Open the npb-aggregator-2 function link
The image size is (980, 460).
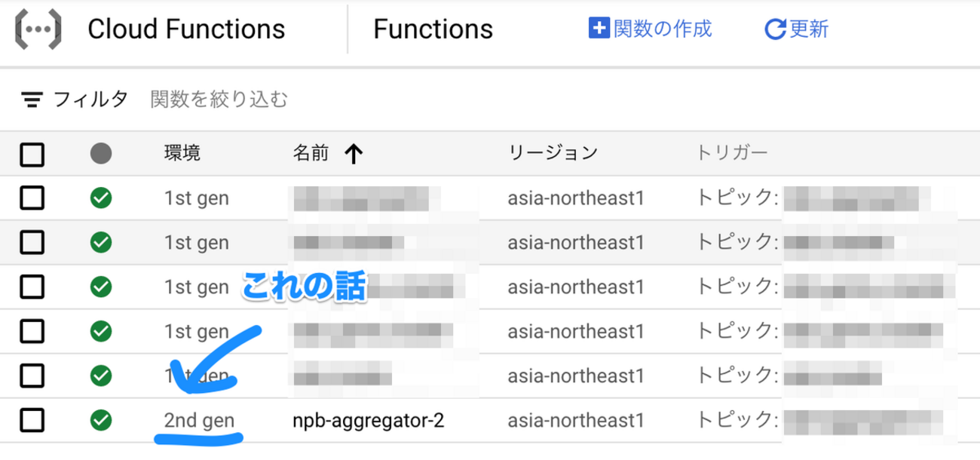click(x=368, y=420)
